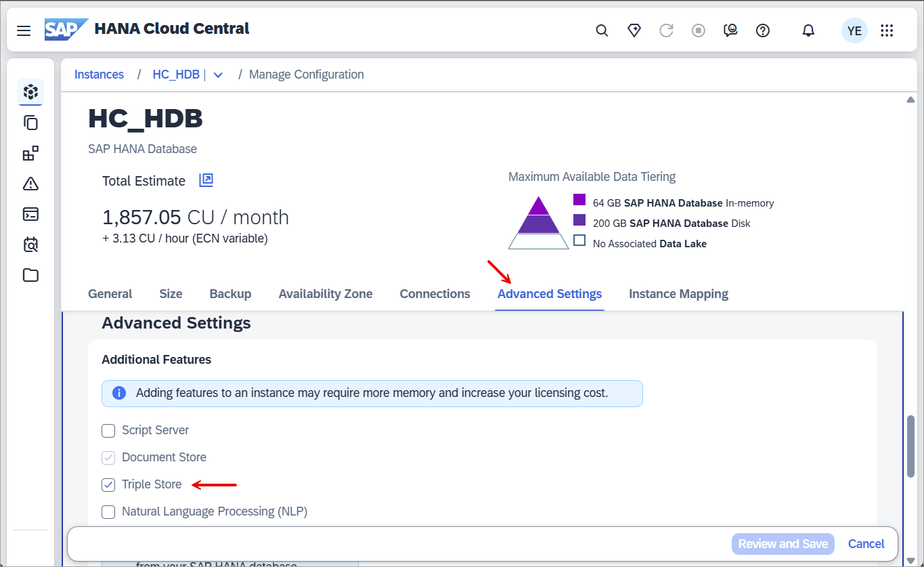This screenshot has width=924, height=567.
Task: Click the blocks icon in sidebar
Action: pyautogui.click(x=30, y=153)
